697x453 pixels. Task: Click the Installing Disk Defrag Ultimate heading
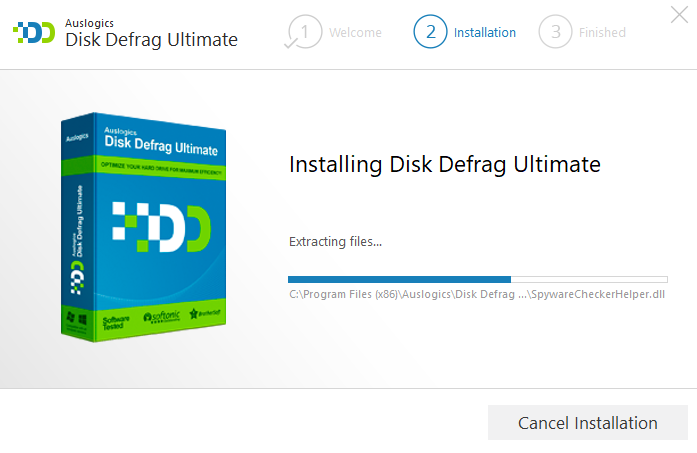[x=445, y=164]
